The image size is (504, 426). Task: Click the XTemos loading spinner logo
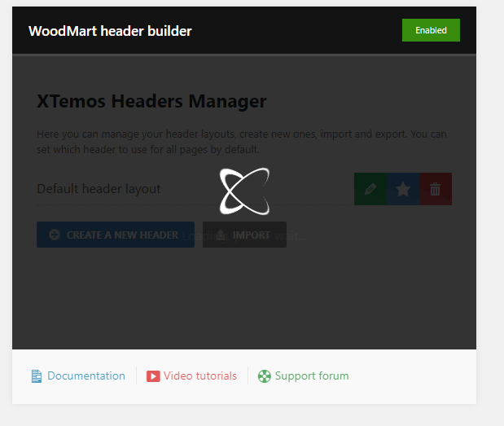click(x=244, y=191)
